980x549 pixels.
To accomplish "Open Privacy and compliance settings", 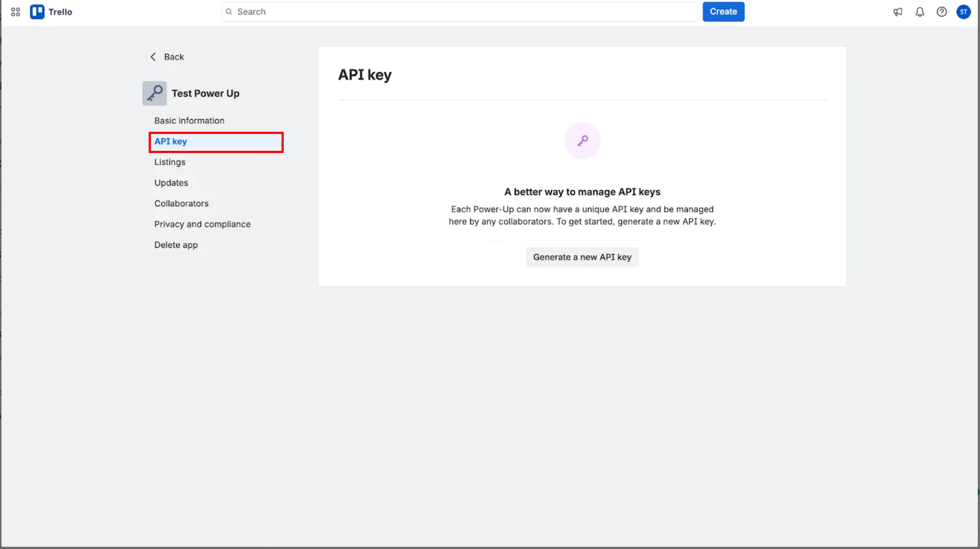I will pyautogui.click(x=202, y=224).
